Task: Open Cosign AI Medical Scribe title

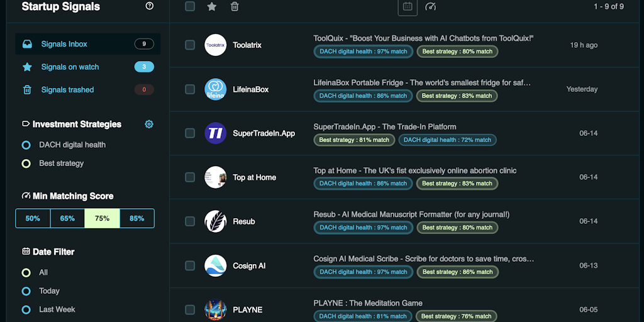Action: 424,258
